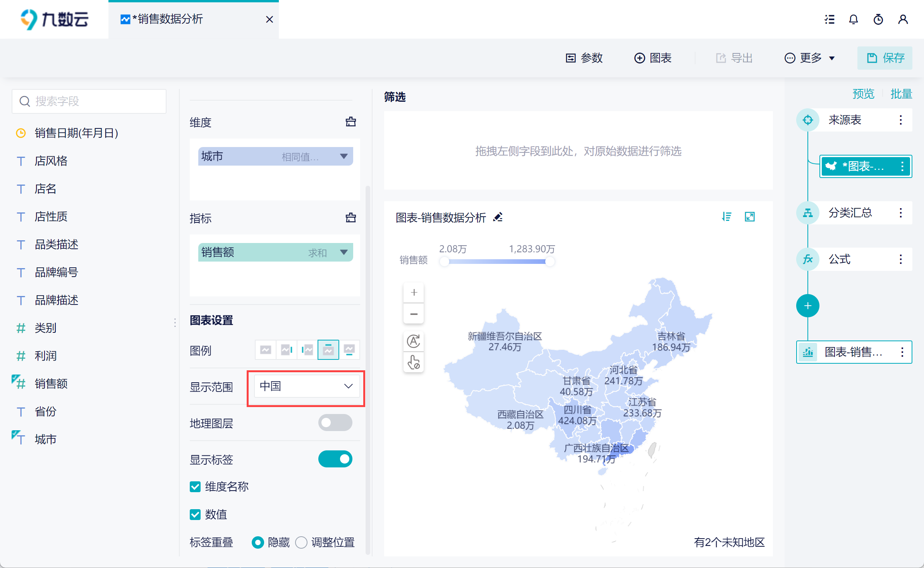Click the map zoom-in plus button
924x568 pixels.
click(414, 293)
